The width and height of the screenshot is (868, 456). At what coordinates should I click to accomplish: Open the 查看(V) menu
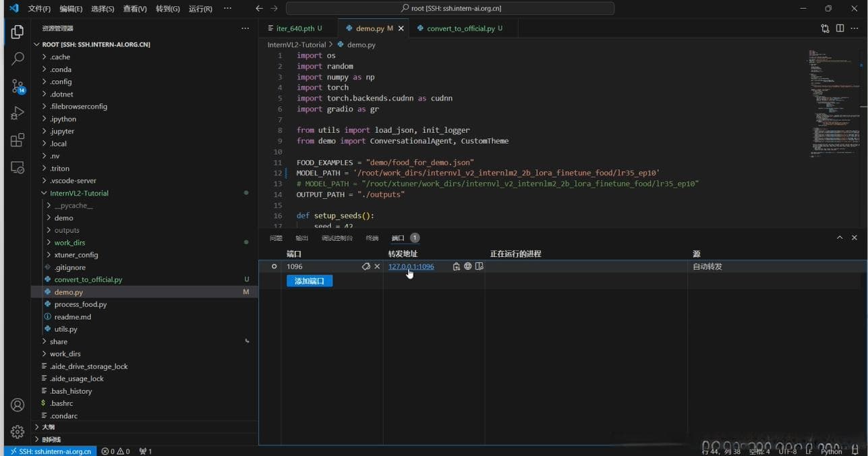point(135,9)
